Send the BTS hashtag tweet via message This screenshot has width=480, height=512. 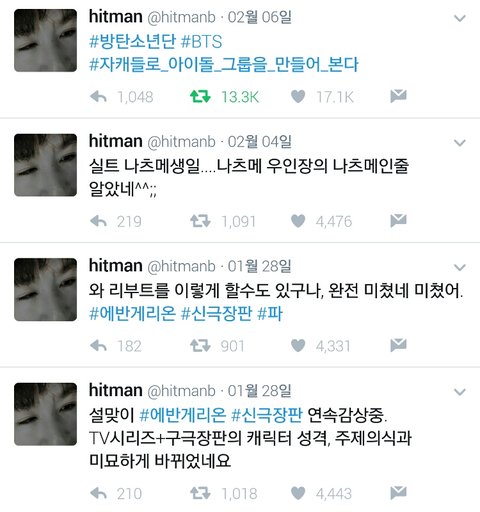click(x=398, y=96)
